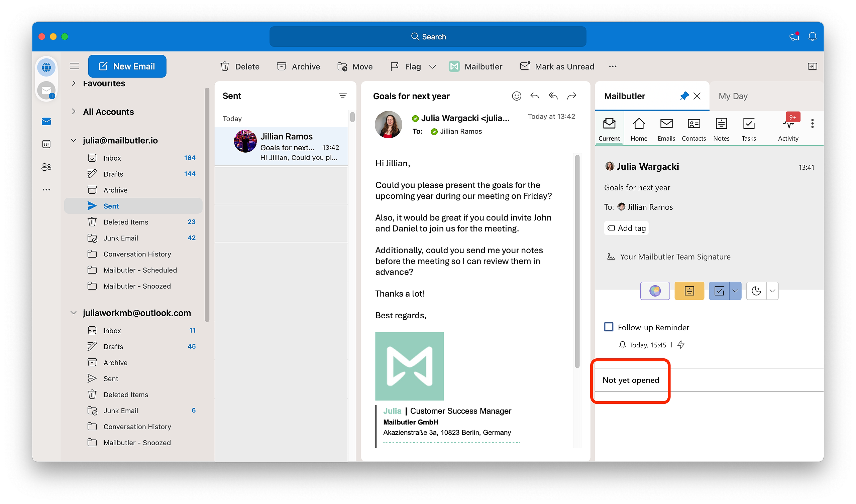Expand the All Accounts section
This screenshot has height=504, width=856.
(x=74, y=112)
